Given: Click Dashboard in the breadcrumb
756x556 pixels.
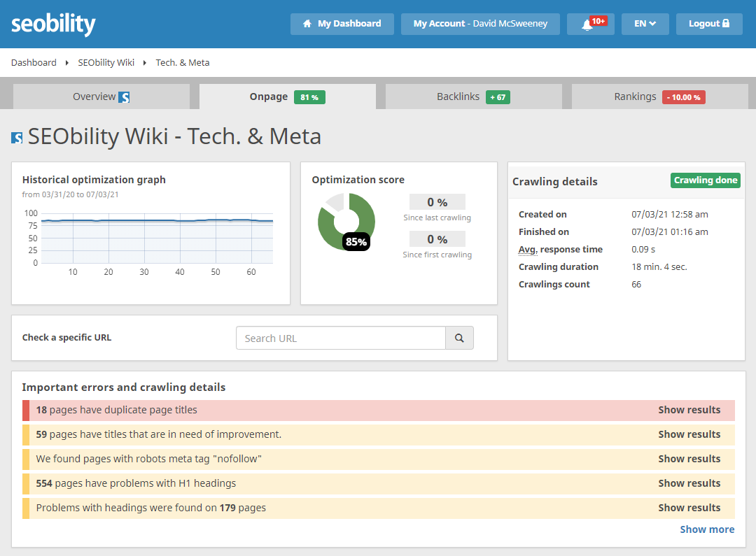Looking at the screenshot, I should (x=34, y=62).
